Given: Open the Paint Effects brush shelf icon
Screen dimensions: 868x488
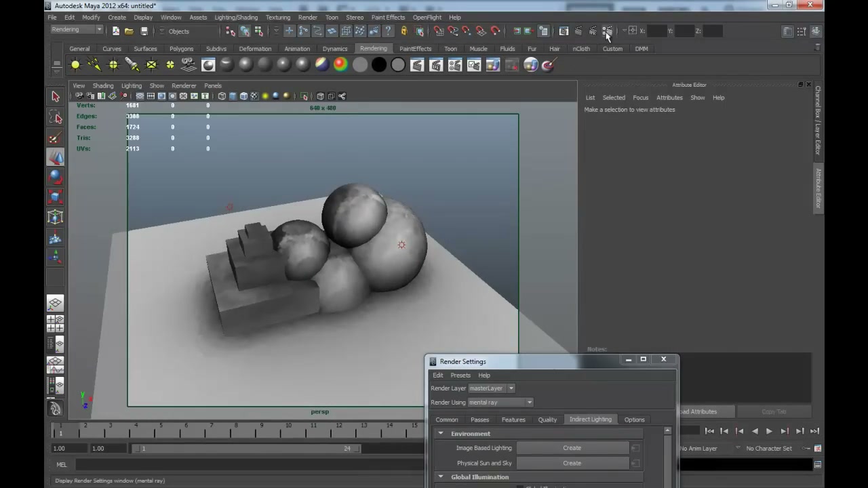Looking at the screenshot, I should click(548, 65).
